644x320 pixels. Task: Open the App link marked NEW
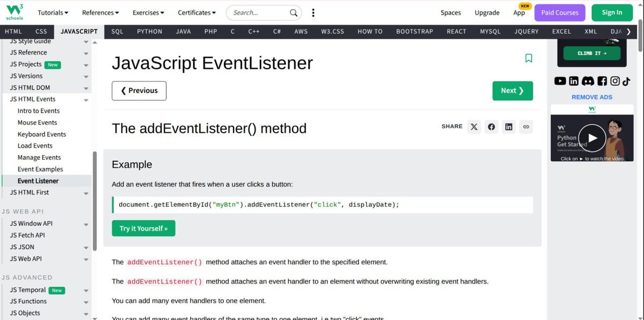(x=519, y=12)
